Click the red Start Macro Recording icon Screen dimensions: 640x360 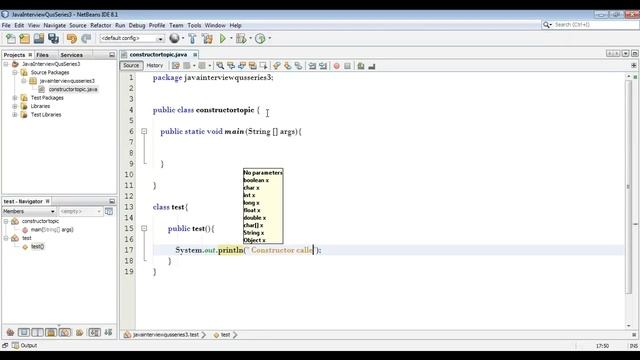pyautogui.click(x=336, y=66)
